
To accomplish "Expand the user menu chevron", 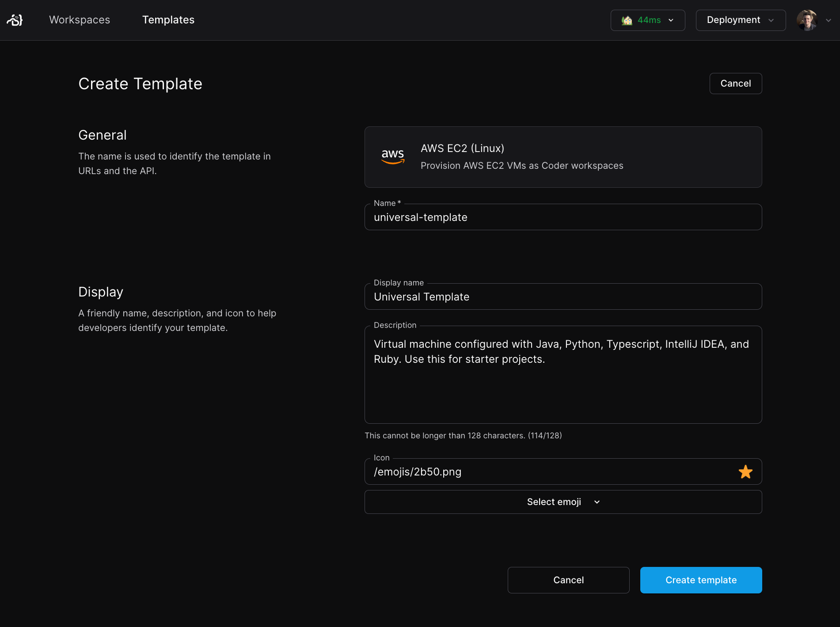I will tap(829, 20).
